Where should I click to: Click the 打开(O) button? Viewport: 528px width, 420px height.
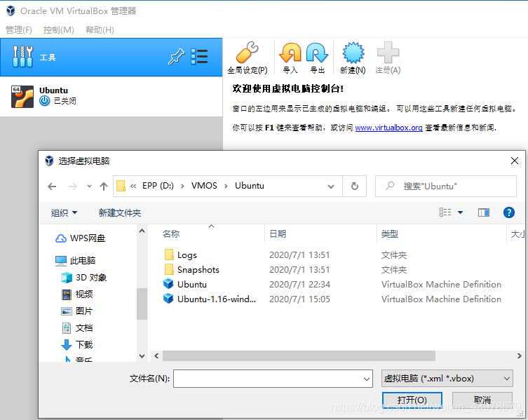[412, 400]
